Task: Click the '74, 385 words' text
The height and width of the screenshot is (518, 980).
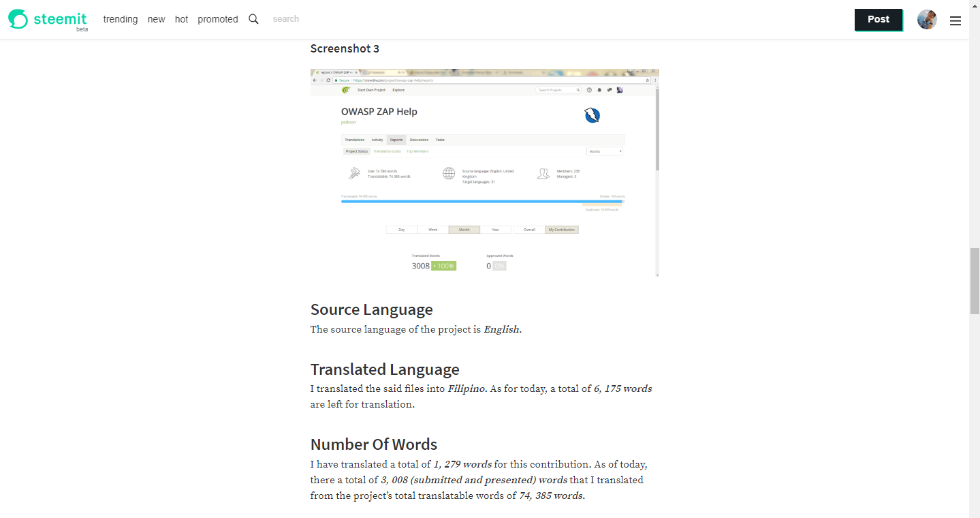Action: click(551, 496)
